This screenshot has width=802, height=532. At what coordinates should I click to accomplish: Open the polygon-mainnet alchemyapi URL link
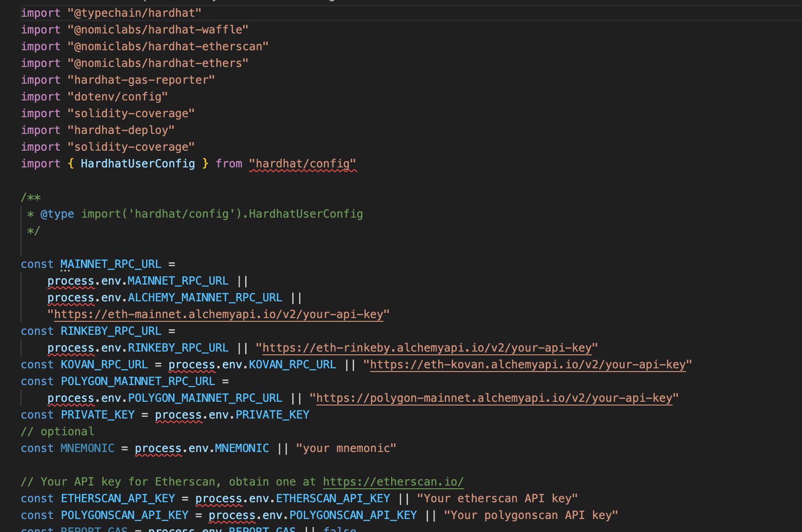(x=494, y=398)
